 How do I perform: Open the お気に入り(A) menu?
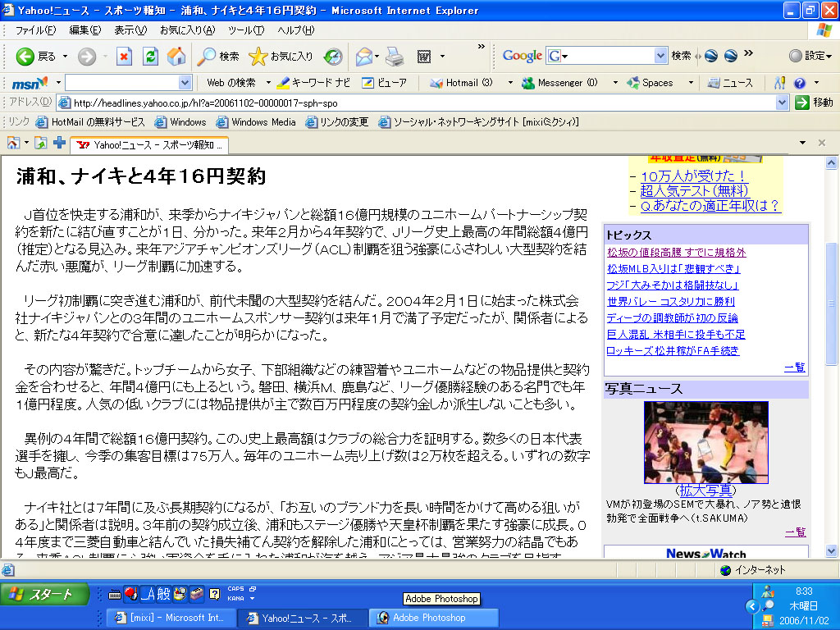(188, 30)
